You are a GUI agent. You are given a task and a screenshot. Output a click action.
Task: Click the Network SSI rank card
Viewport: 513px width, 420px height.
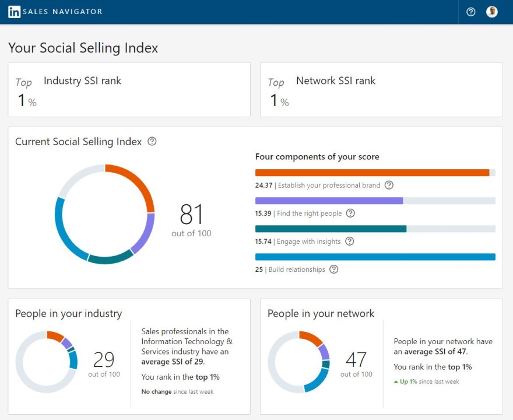coord(381,90)
